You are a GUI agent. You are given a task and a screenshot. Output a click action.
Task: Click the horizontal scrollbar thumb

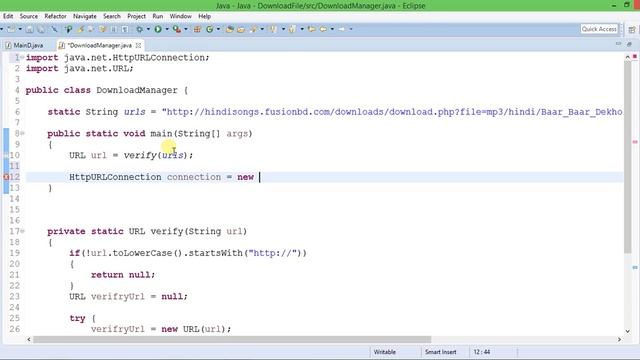pos(232,339)
